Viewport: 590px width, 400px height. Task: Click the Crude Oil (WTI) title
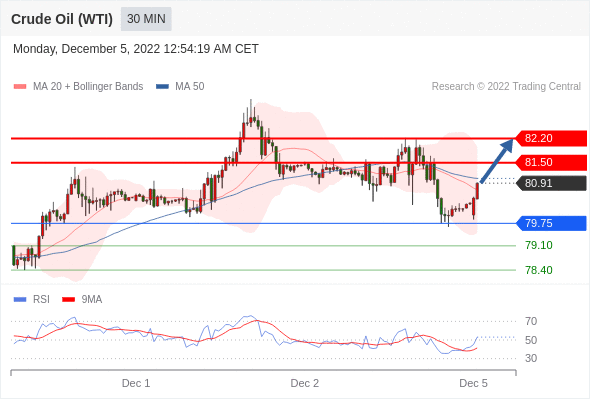62,19
